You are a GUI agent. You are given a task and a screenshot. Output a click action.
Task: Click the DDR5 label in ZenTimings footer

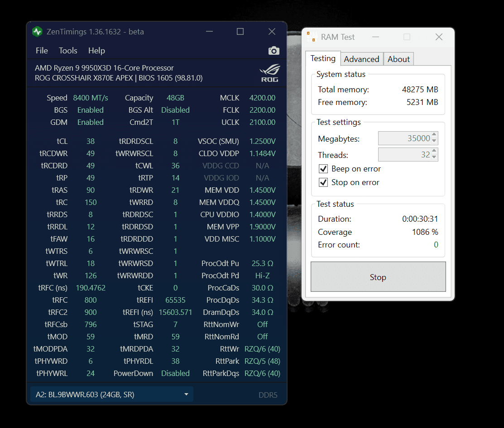click(268, 395)
